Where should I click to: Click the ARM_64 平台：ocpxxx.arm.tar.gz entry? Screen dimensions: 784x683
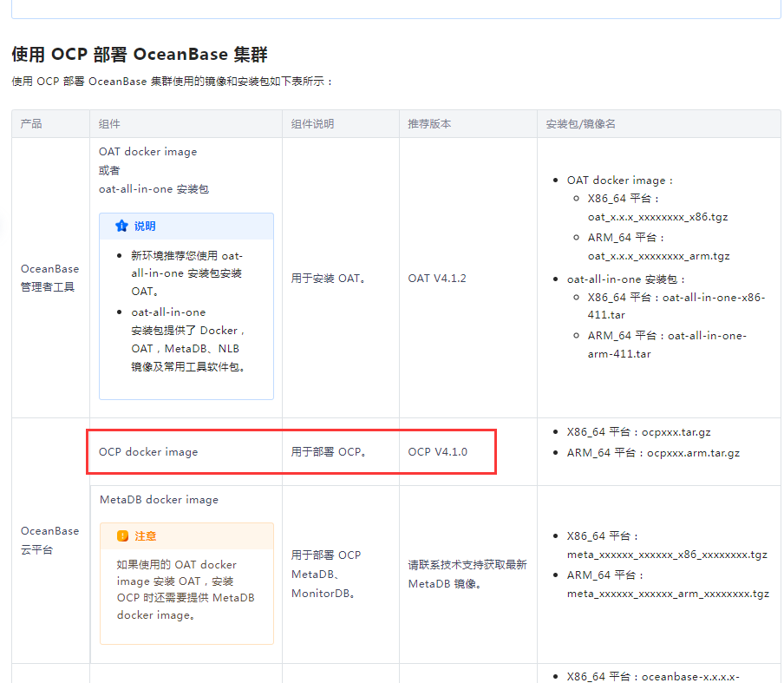pyautogui.click(x=653, y=453)
